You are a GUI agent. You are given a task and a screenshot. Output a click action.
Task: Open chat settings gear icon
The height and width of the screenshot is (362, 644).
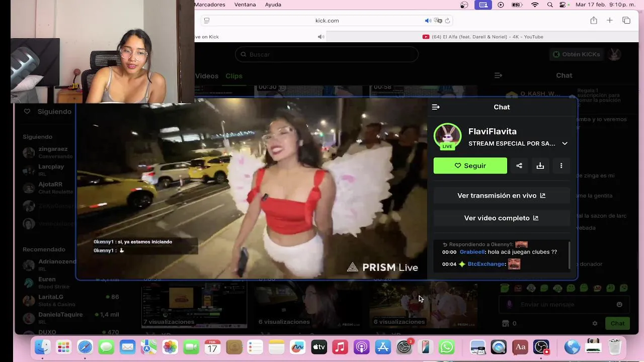(x=595, y=323)
